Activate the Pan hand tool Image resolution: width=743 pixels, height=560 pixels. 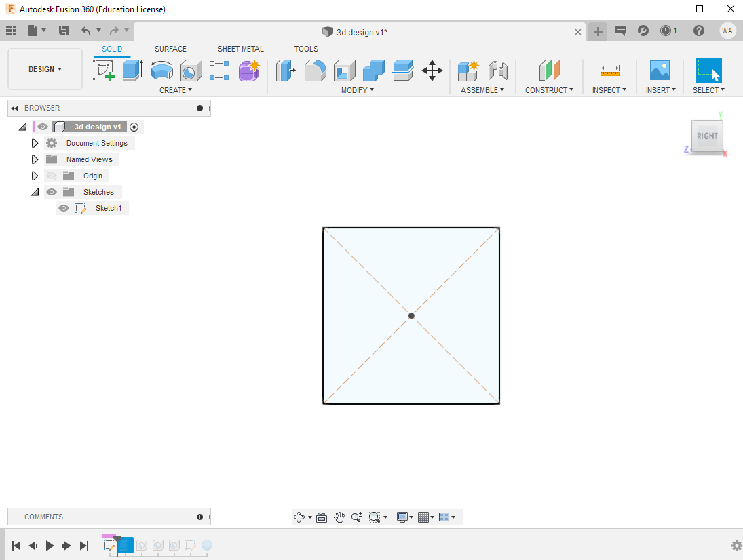pyautogui.click(x=339, y=517)
